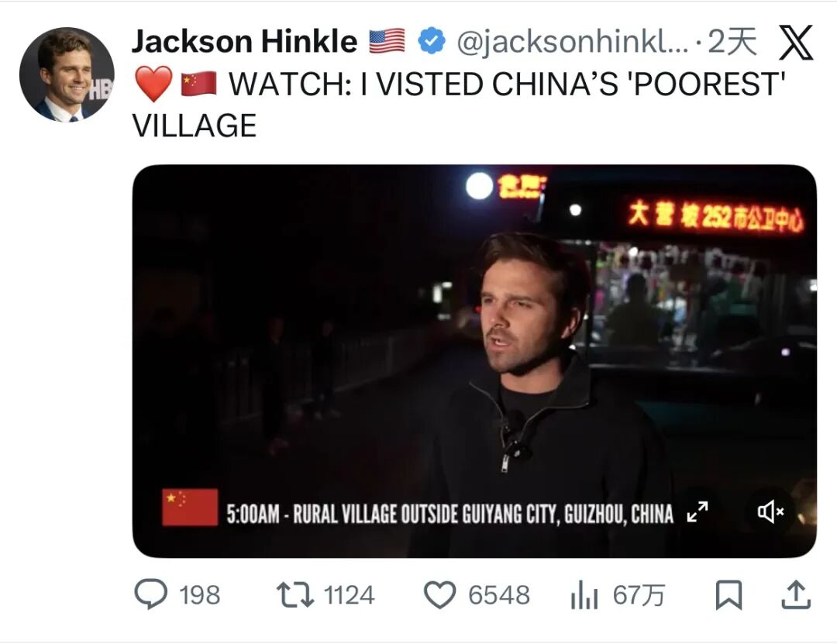Bookmark this post
The height and width of the screenshot is (644, 837).
coord(728,595)
